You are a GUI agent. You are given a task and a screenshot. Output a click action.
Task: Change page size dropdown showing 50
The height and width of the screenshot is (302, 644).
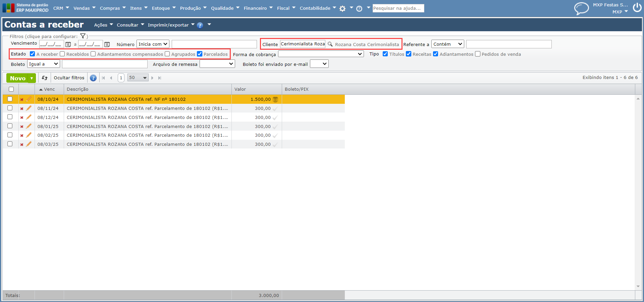tap(138, 78)
